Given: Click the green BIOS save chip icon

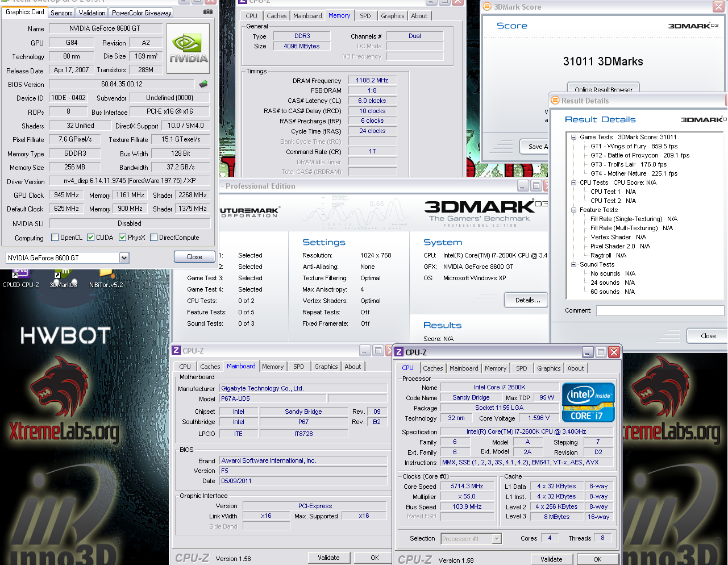Looking at the screenshot, I should 203,84.
